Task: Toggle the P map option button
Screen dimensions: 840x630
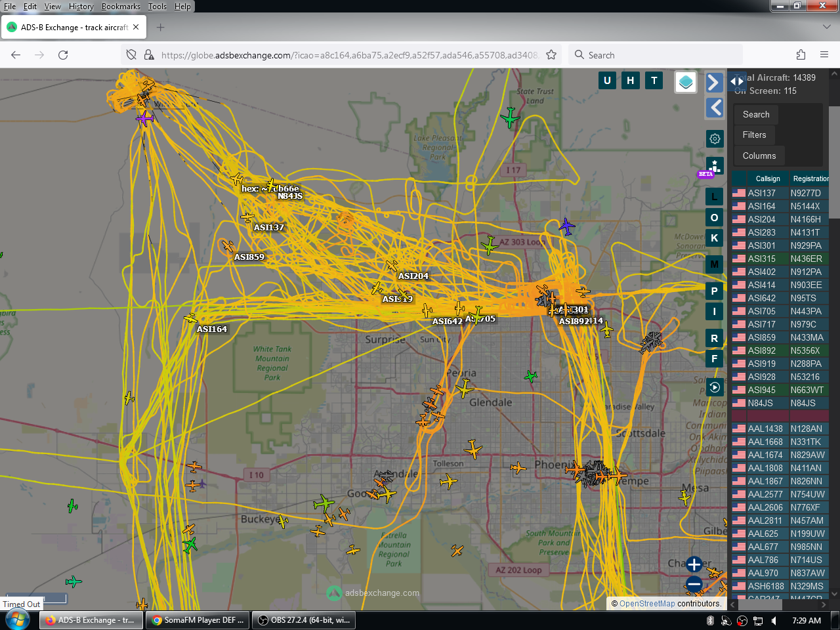Action: point(715,291)
